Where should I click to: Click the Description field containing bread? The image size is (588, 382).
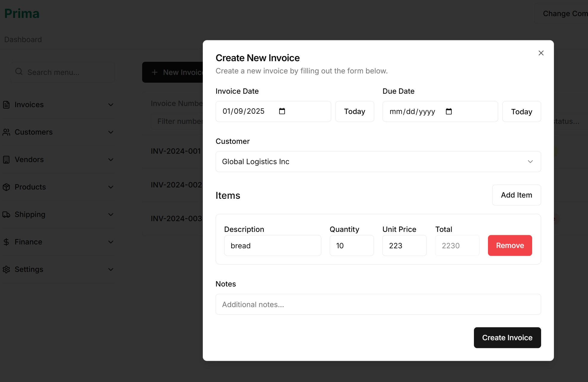273,245
